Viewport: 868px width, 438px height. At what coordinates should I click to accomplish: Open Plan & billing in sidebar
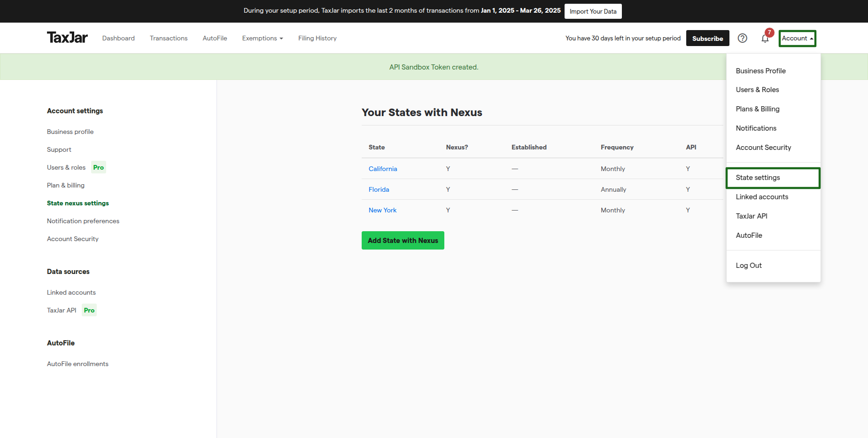coord(66,185)
